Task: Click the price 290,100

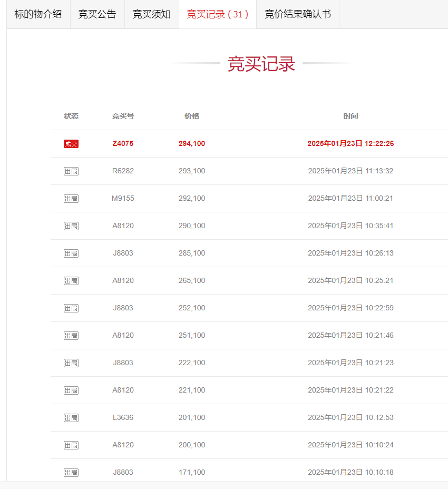Action: 192,226
